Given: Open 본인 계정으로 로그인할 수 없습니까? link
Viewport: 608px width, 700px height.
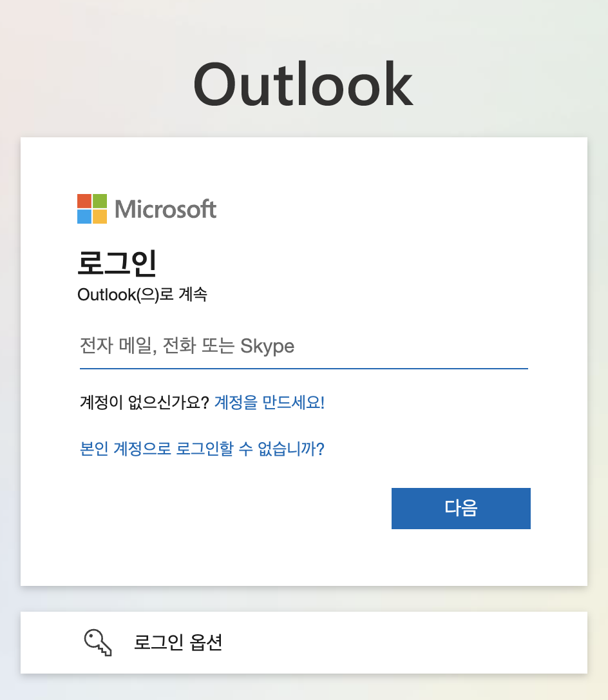Looking at the screenshot, I should [202, 448].
